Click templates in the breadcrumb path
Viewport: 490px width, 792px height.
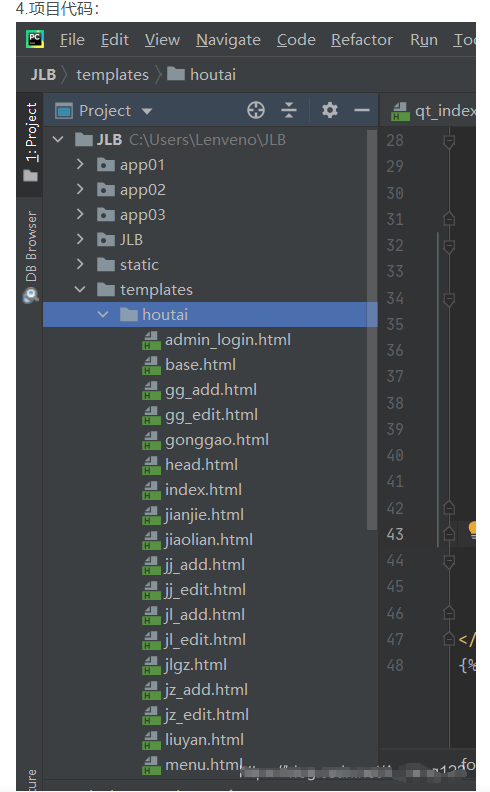[113, 75]
